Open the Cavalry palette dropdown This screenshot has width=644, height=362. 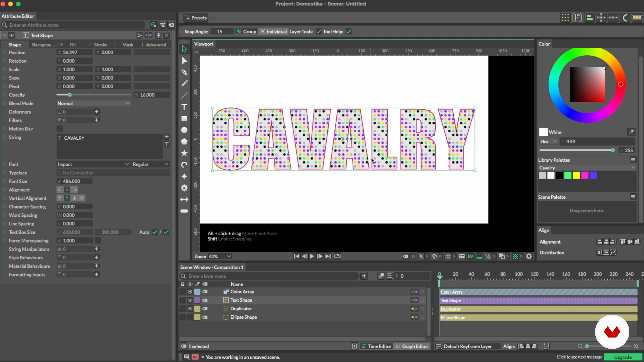pos(587,168)
